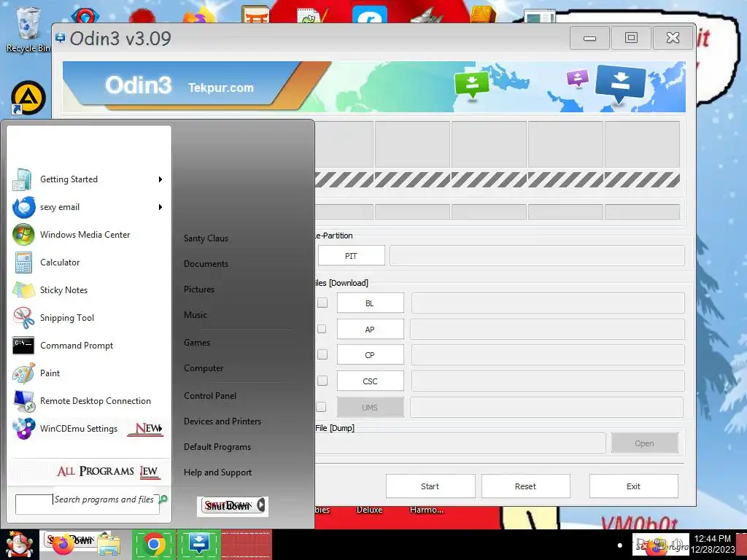The height and width of the screenshot is (560, 747).
Task: Launch Calculator from Start menu
Action: (88, 262)
